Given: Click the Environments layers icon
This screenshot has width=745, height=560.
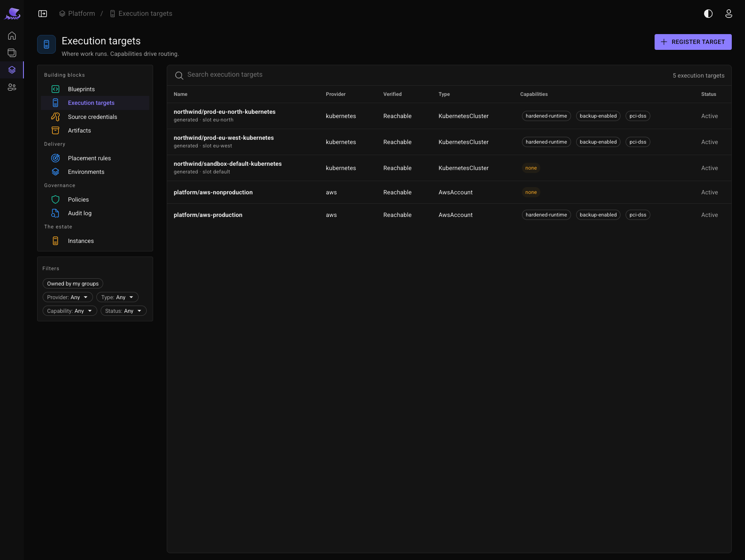Looking at the screenshot, I should tap(55, 172).
